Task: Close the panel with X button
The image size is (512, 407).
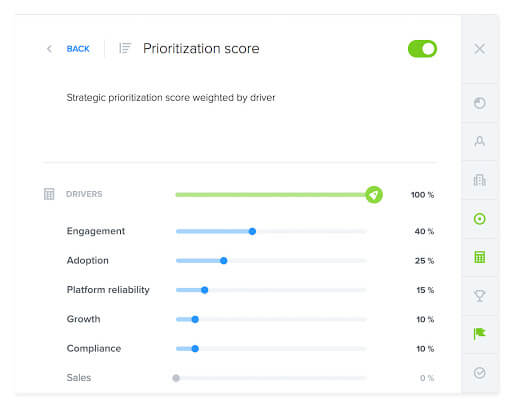Action: coord(480,49)
